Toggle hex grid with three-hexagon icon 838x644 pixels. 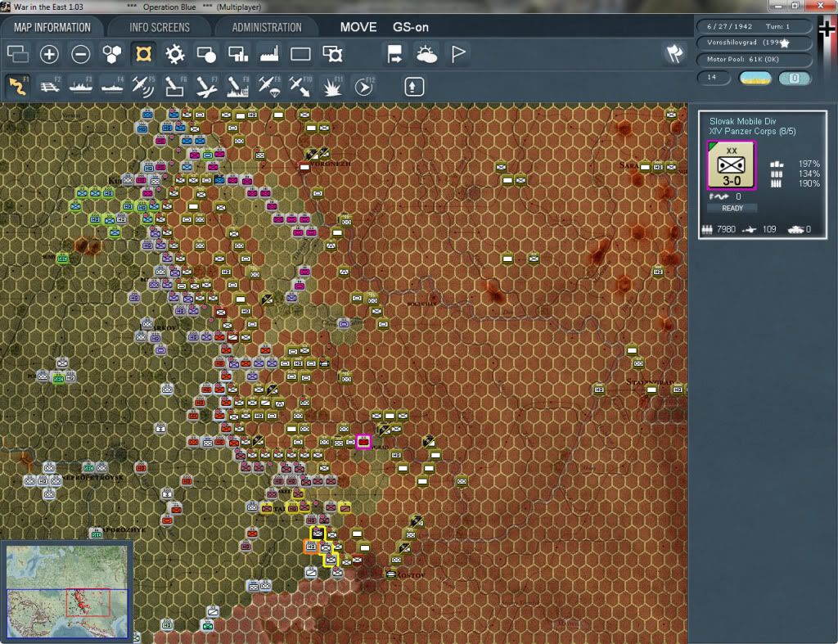click(x=111, y=54)
